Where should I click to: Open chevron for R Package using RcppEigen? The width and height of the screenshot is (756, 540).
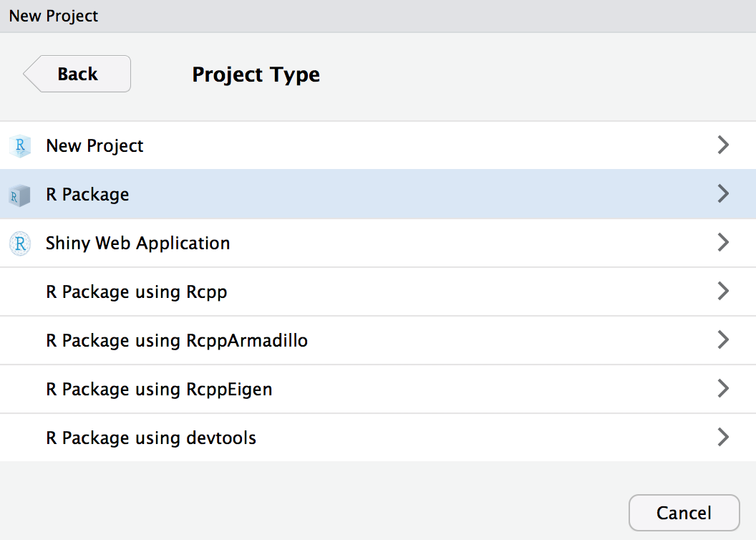(x=723, y=389)
